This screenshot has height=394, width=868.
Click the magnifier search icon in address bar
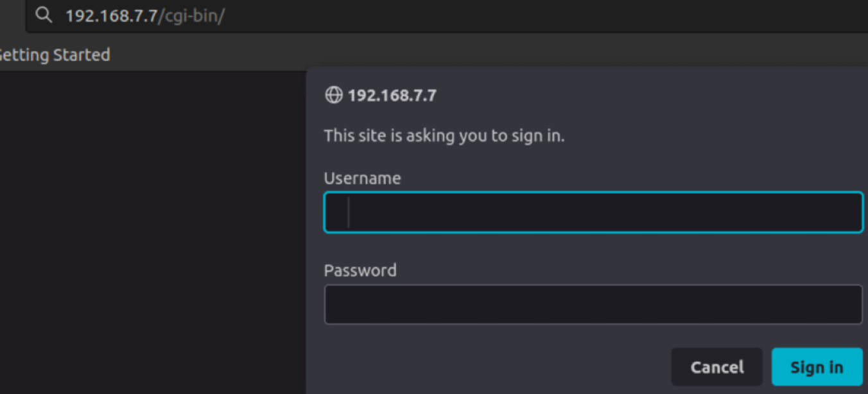44,15
